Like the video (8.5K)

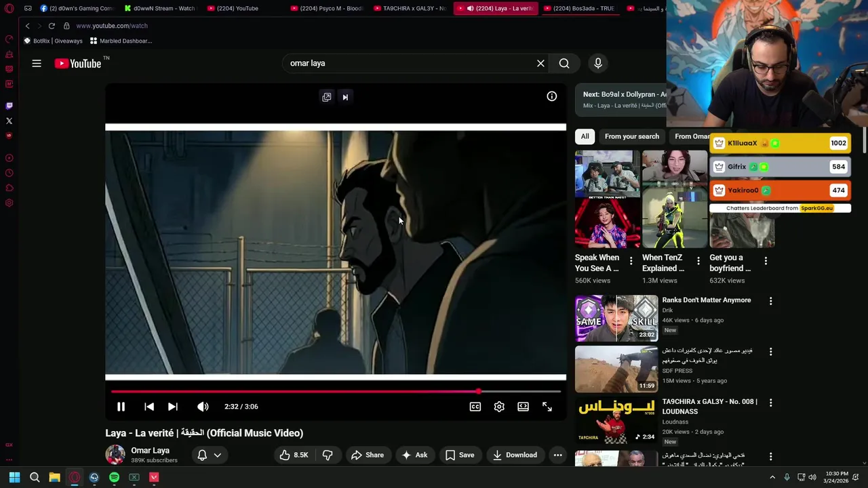[x=294, y=455]
